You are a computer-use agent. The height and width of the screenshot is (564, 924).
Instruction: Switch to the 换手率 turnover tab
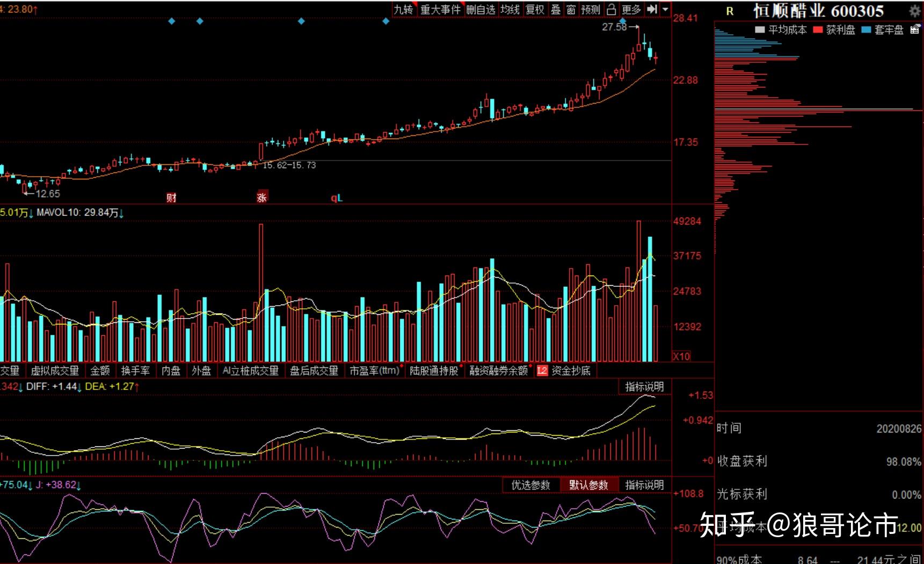(135, 371)
